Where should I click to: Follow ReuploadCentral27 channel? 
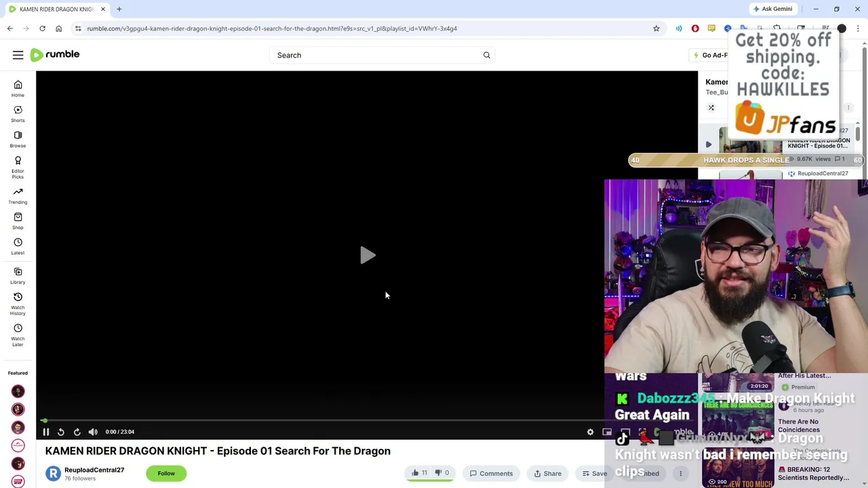click(166, 473)
